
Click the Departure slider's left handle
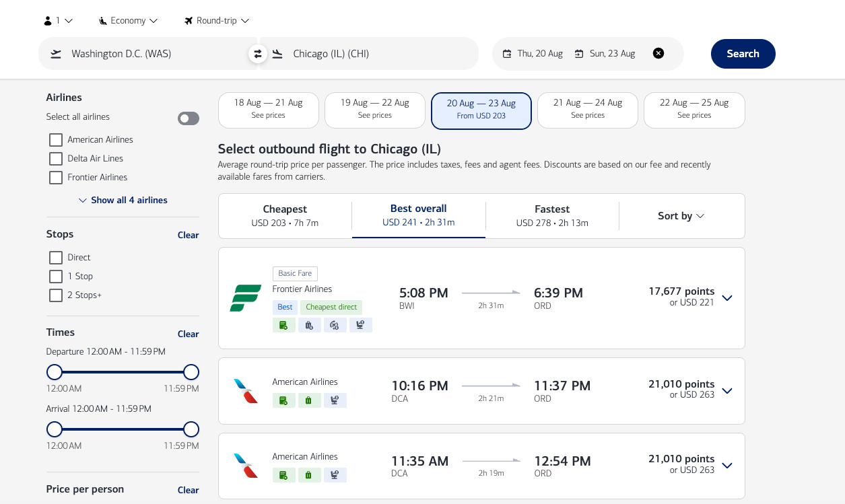click(x=55, y=372)
